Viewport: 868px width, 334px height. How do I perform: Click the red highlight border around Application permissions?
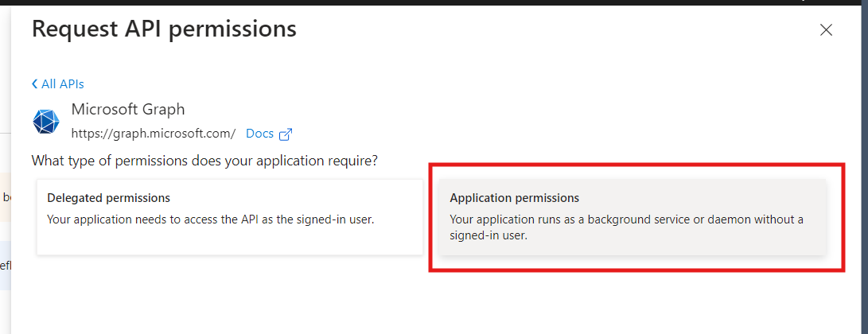tap(636, 165)
